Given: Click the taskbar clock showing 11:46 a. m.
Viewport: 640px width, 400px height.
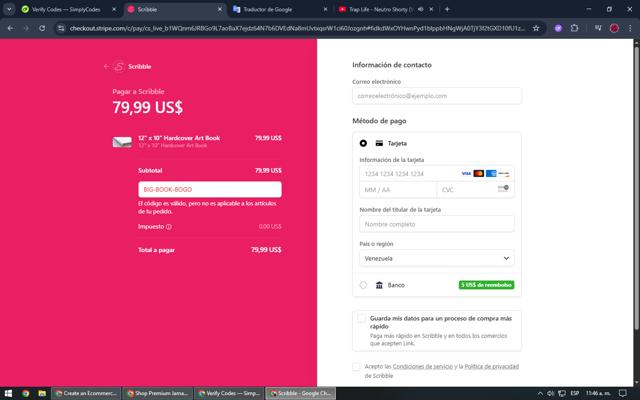Looking at the screenshot, I should tap(598, 393).
